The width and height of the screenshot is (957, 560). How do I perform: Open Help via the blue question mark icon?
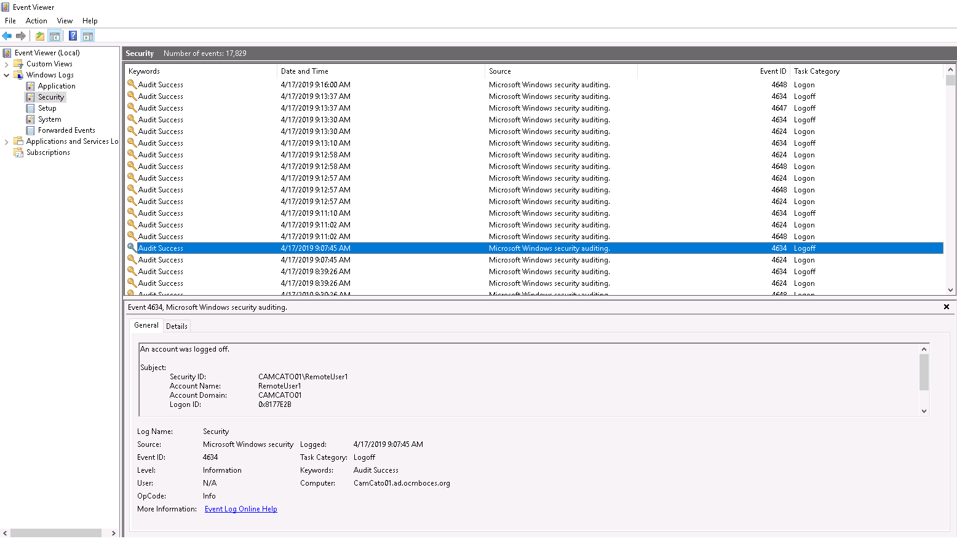73,36
